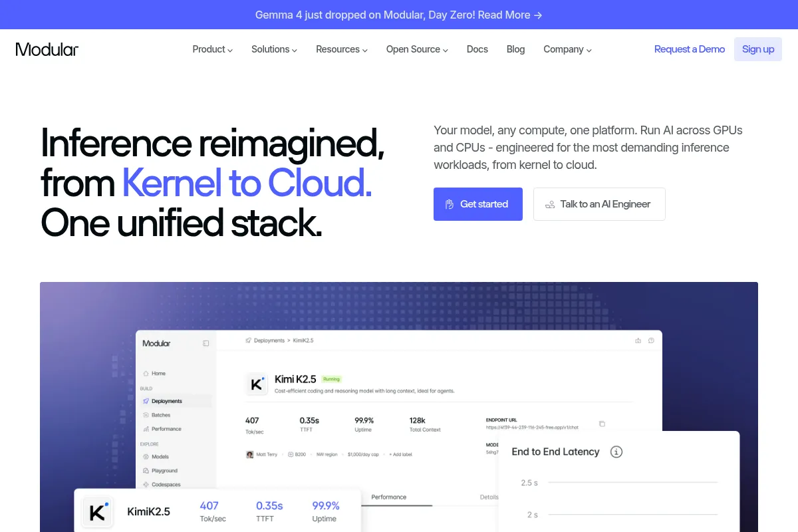The image size is (798, 532).
Task: Click the help icon atop the dashboard
Action: [x=651, y=340]
